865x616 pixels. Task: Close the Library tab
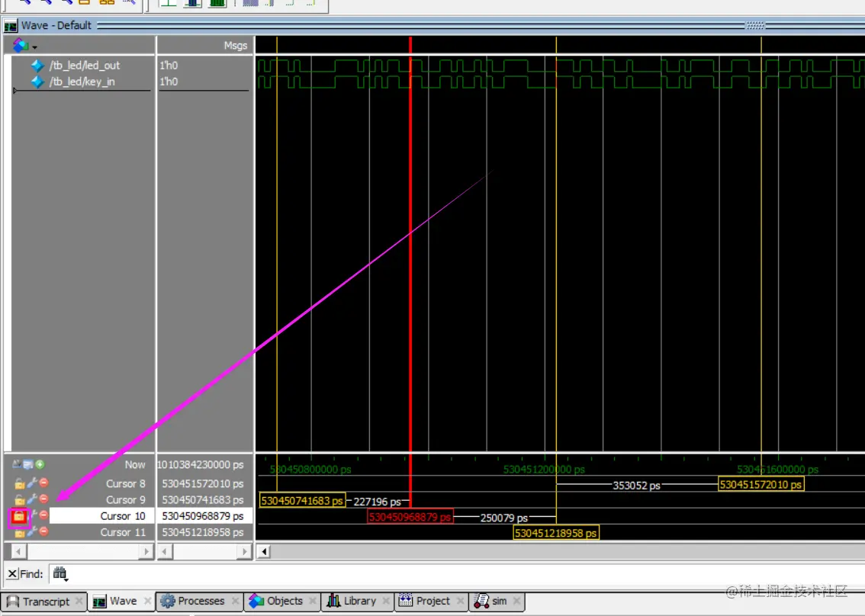click(x=386, y=601)
